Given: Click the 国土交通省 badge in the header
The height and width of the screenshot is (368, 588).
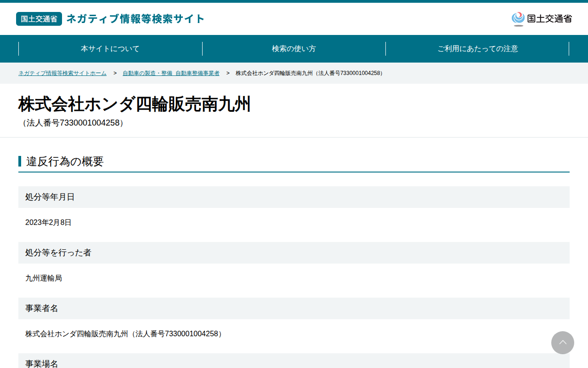Looking at the screenshot, I should (39, 19).
